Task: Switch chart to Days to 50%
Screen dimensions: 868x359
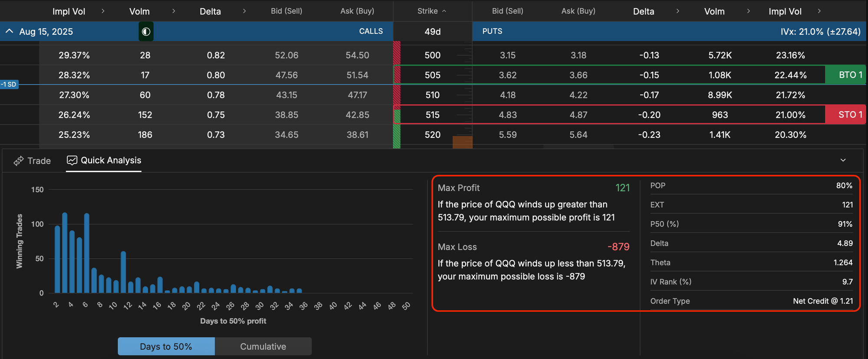Action: [x=166, y=346]
